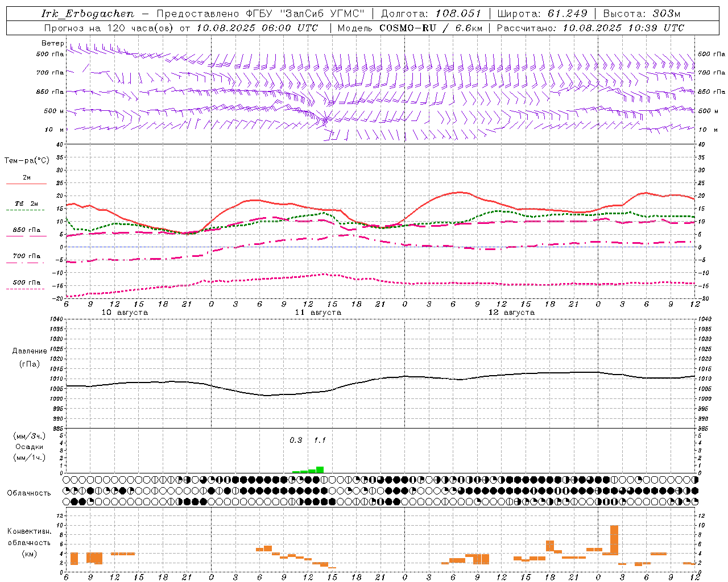Click the (мм/3ч.) precipitation unit label

pyautogui.click(x=29, y=436)
